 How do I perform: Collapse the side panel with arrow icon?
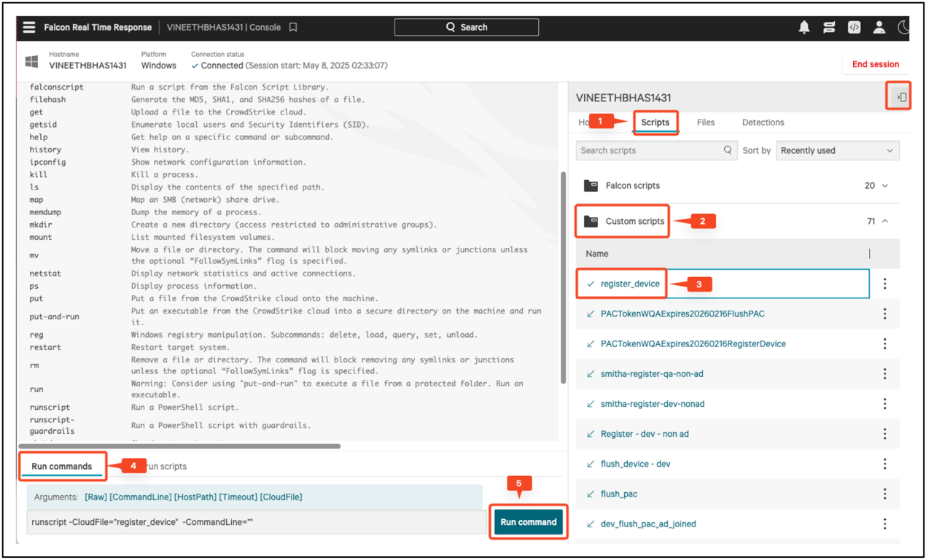(x=902, y=97)
